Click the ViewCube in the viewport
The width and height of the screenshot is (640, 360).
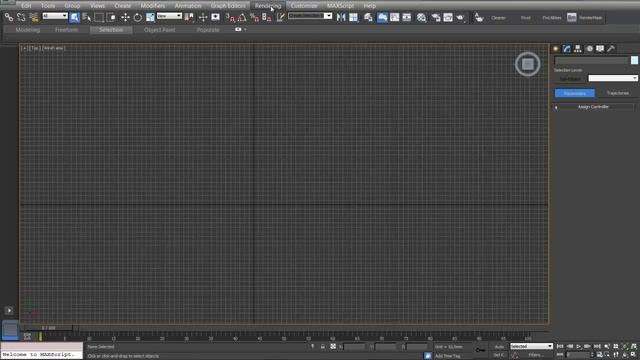tap(527, 64)
